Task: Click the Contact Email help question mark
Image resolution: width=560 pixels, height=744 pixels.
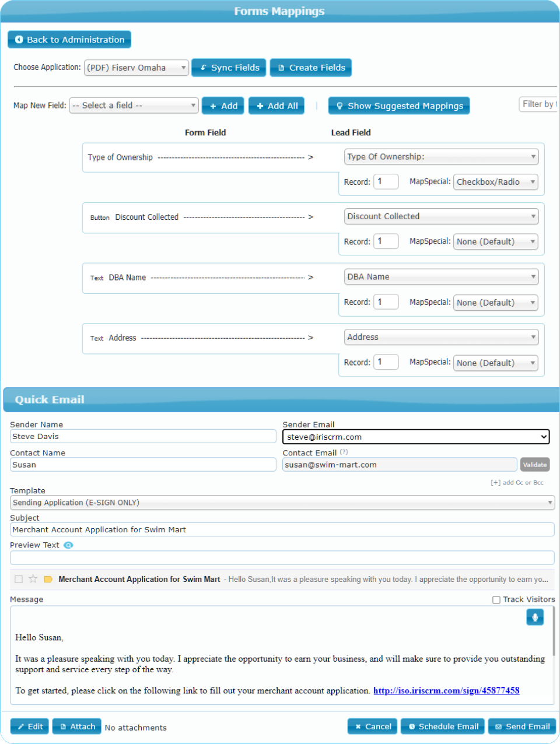Action: click(x=344, y=452)
